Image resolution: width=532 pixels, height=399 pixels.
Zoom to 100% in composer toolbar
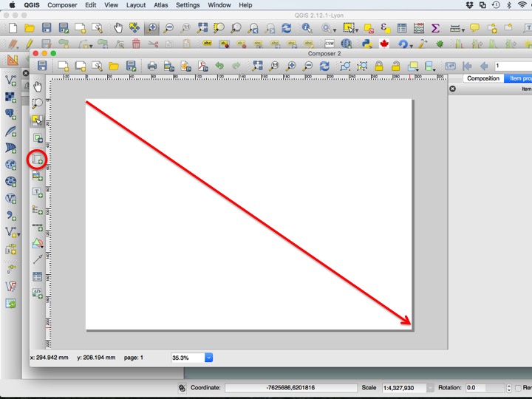[274, 66]
